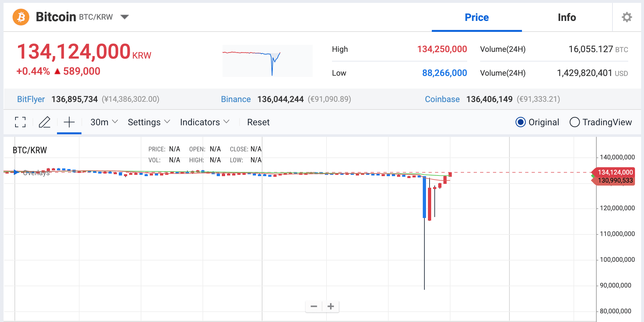The width and height of the screenshot is (644, 322).
Task: Select the Original chart radio button
Action: tap(520, 122)
